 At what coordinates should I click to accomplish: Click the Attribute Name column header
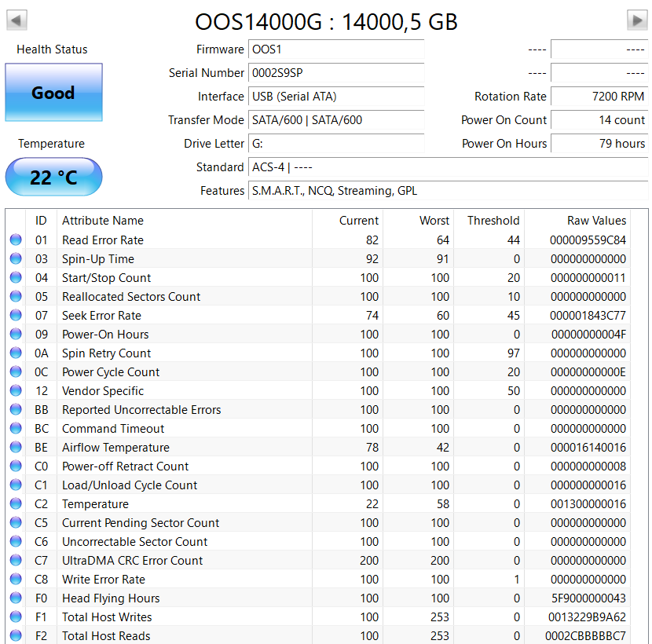[185, 221]
